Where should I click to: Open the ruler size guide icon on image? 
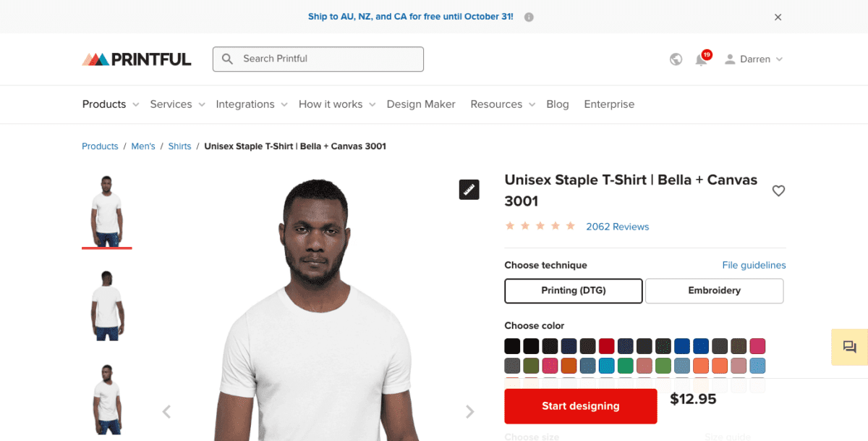coord(469,190)
